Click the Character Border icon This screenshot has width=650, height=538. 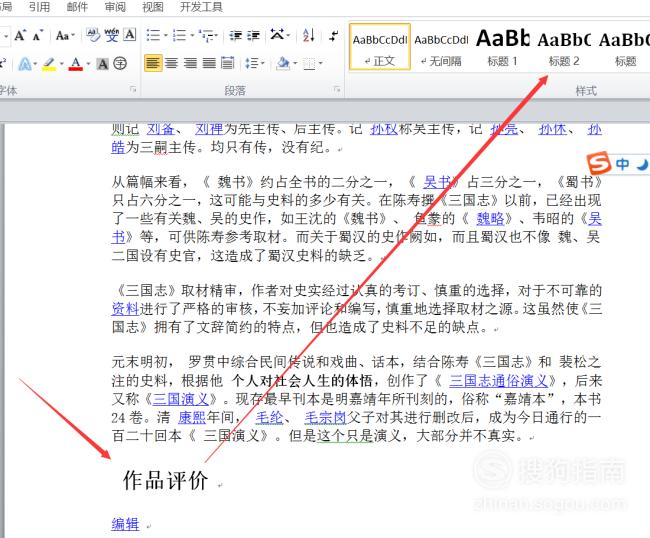[130, 35]
